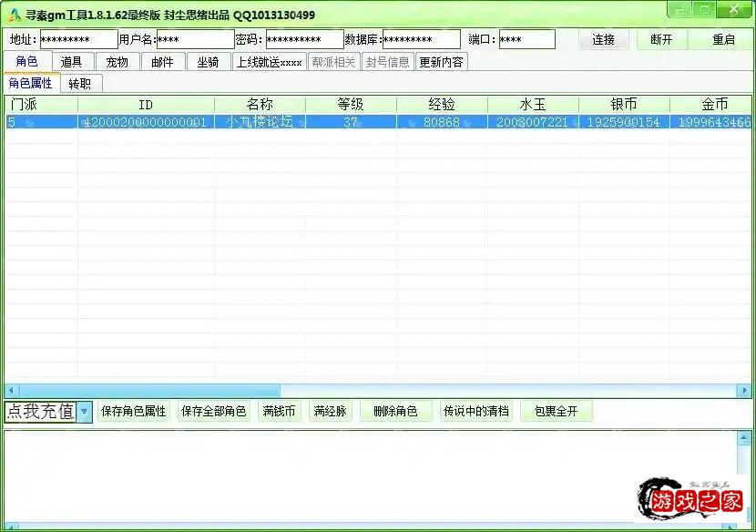Switch to the 转职 (Job Change) subtab
The image size is (756, 532).
(x=80, y=82)
